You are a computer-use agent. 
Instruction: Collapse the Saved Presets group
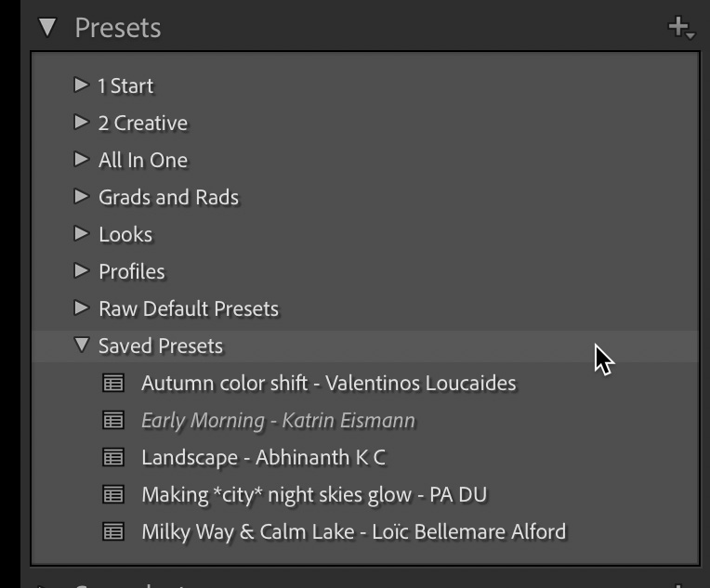click(x=81, y=346)
